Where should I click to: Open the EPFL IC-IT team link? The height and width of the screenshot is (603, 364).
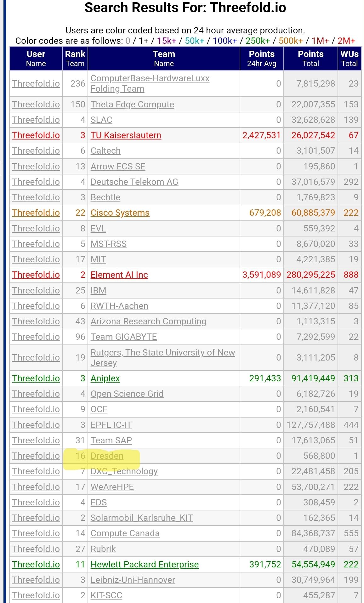point(111,425)
